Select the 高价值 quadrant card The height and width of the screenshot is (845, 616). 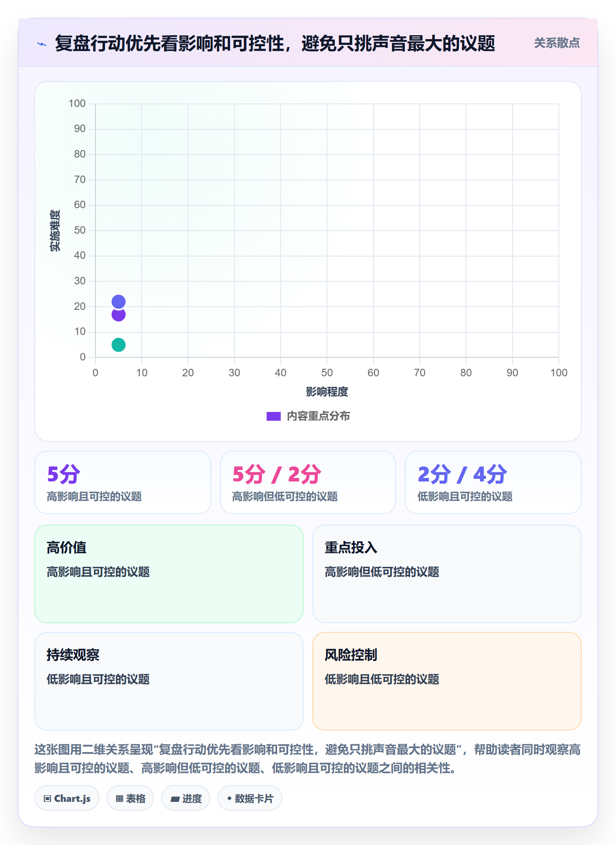(169, 574)
